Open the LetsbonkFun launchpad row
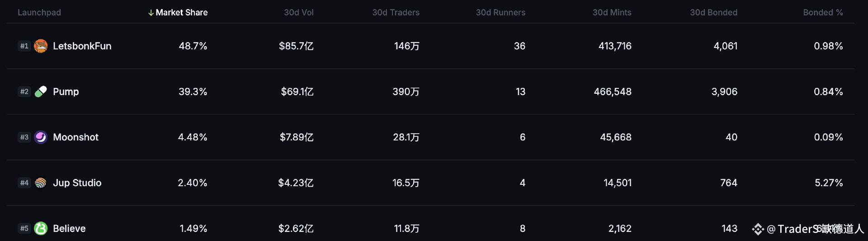The width and height of the screenshot is (868, 241). pyautogui.click(x=430, y=46)
